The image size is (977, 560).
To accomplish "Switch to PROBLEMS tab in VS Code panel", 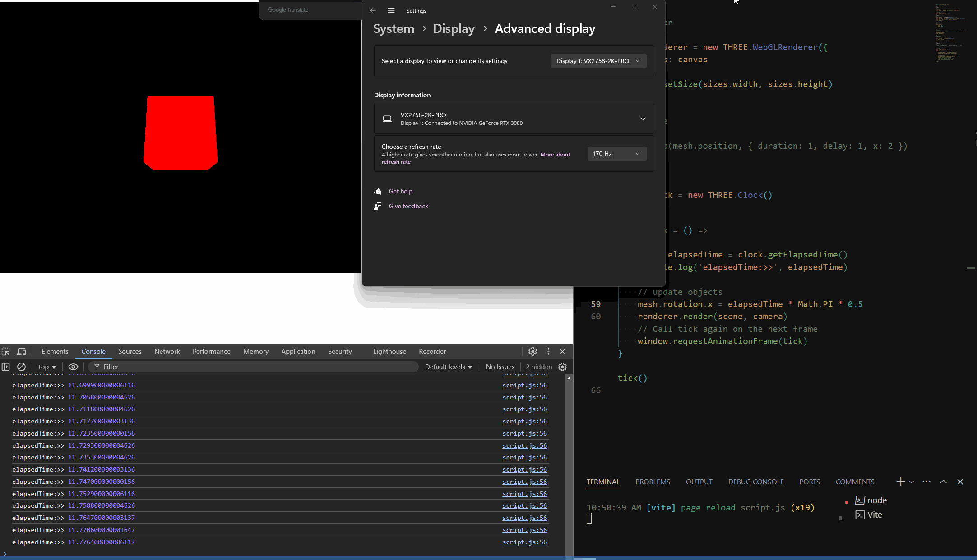I will pos(653,482).
